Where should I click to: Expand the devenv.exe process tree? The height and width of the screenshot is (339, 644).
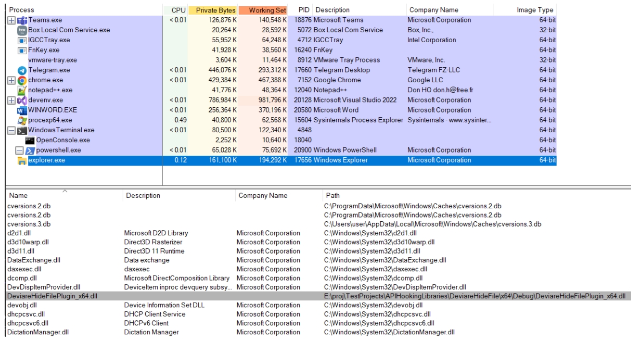12,100
